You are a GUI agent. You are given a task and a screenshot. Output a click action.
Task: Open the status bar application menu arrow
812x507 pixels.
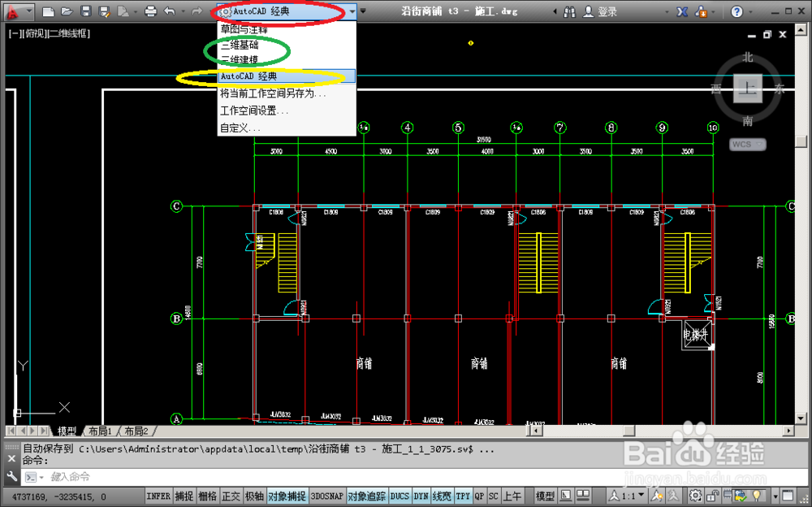[775, 496]
